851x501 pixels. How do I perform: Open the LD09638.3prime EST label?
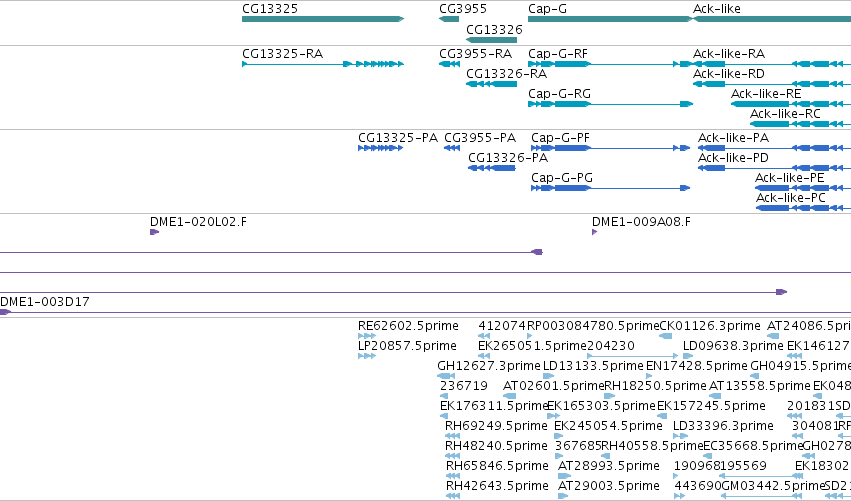pos(733,346)
